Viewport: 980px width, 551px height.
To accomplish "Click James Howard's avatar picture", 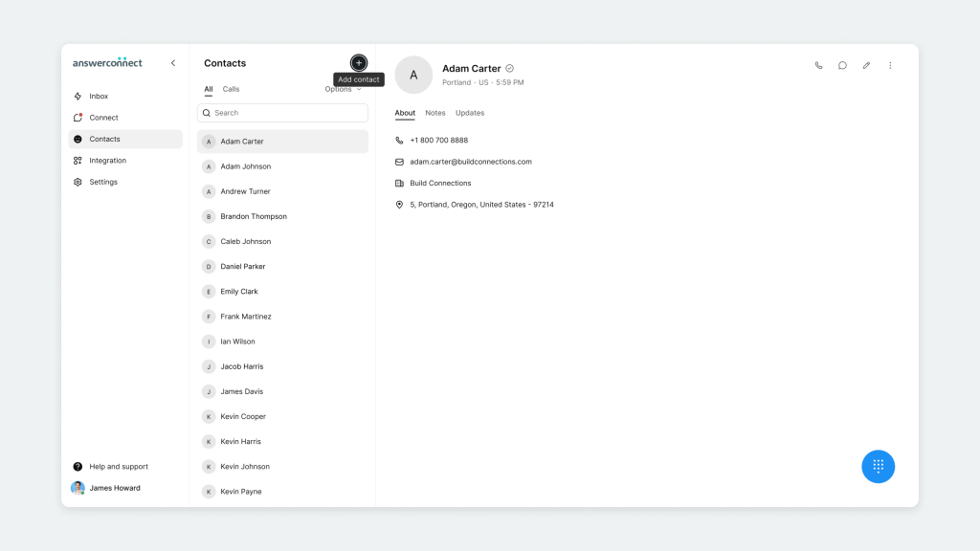I will pos(78,488).
